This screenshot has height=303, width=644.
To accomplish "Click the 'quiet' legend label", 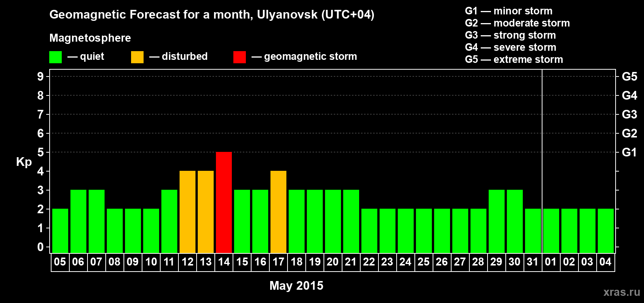I will tap(92, 57).
